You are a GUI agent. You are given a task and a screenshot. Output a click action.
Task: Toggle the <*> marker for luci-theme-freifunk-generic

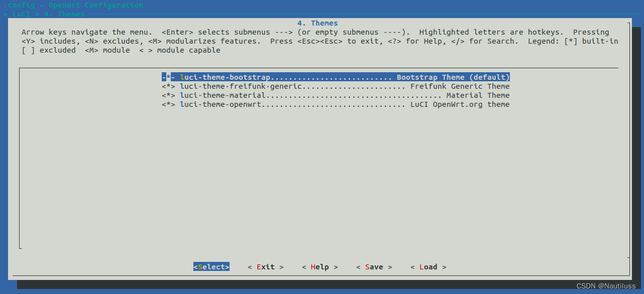tap(168, 86)
